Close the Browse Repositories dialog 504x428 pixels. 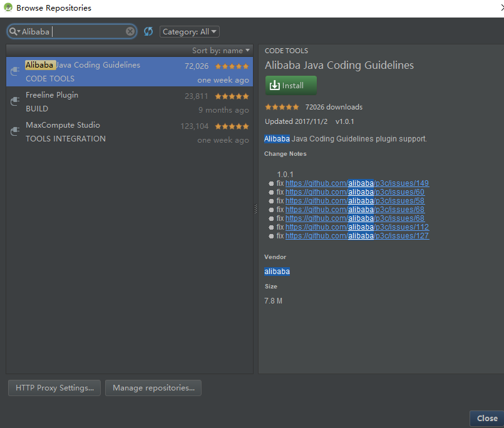point(486,419)
